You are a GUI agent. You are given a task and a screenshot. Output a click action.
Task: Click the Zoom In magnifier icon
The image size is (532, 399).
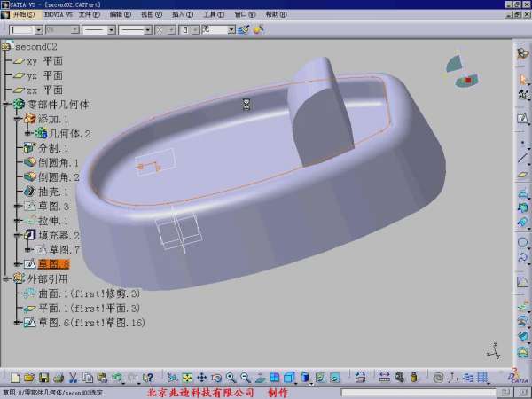(x=231, y=378)
